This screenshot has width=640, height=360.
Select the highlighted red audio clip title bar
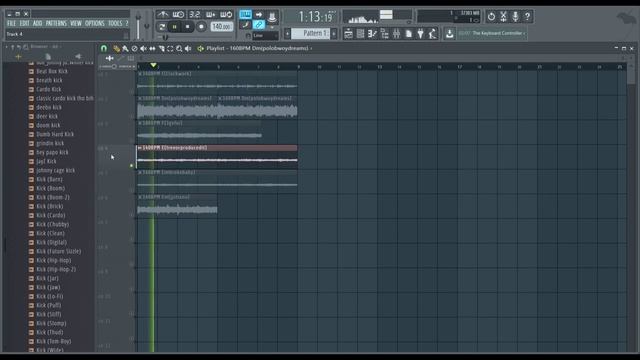pyautogui.click(x=217, y=148)
